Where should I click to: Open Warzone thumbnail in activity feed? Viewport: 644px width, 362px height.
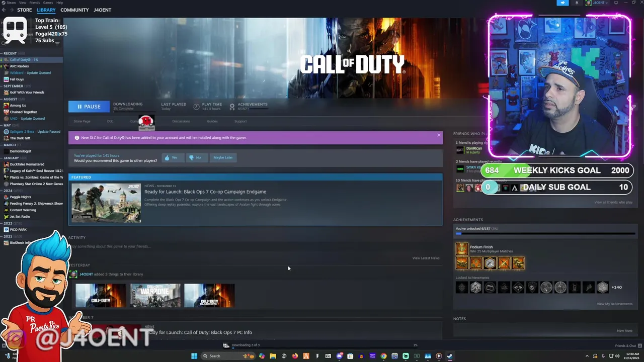pyautogui.click(x=155, y=296)
